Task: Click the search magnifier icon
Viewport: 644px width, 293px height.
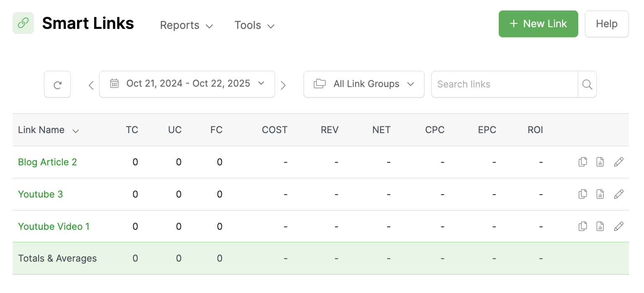Action: pyautogui.click(x=587, y=85)
